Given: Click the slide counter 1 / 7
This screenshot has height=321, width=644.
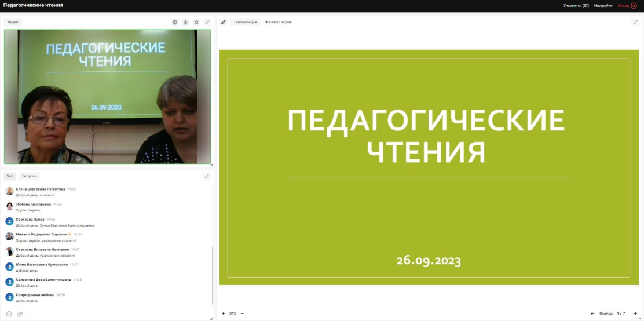Looking at the screenshot, I should tap(621, 313).
